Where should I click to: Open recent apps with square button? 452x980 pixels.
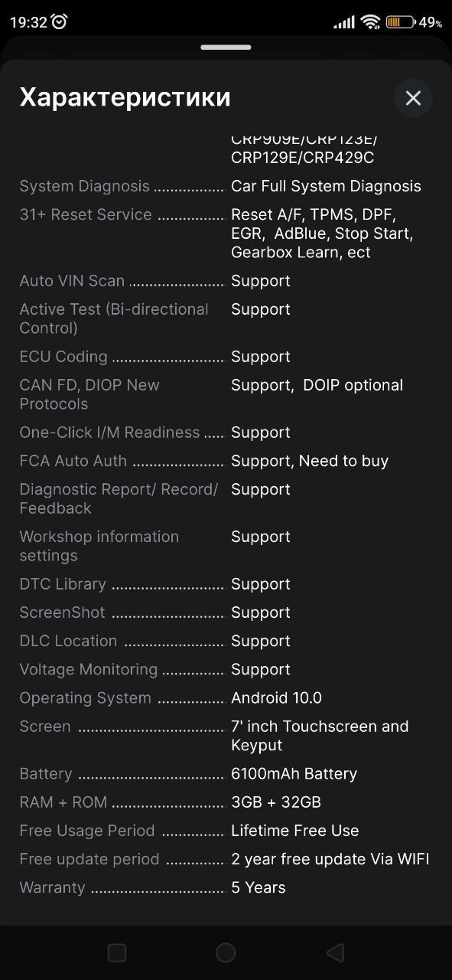click(117, 952)
